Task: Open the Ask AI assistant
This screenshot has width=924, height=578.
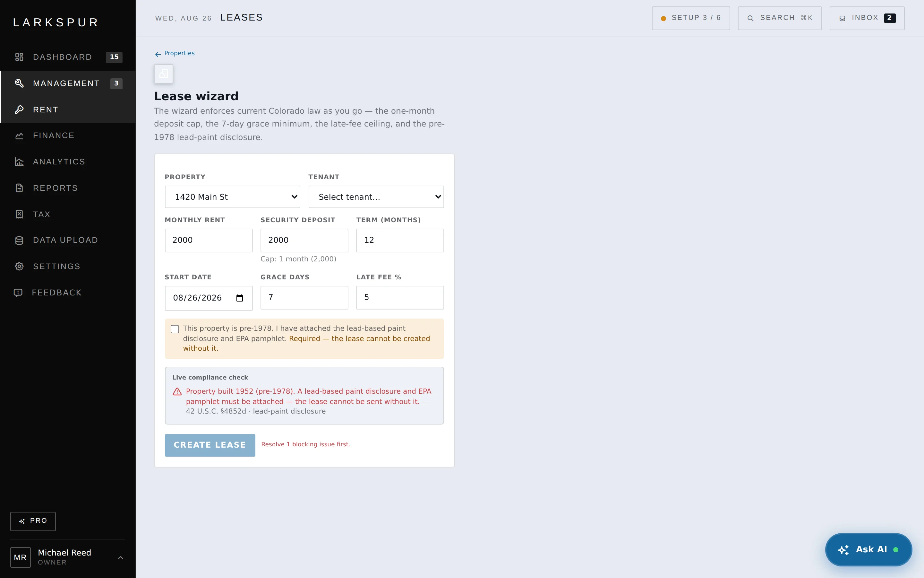Action: coord(868,550)
